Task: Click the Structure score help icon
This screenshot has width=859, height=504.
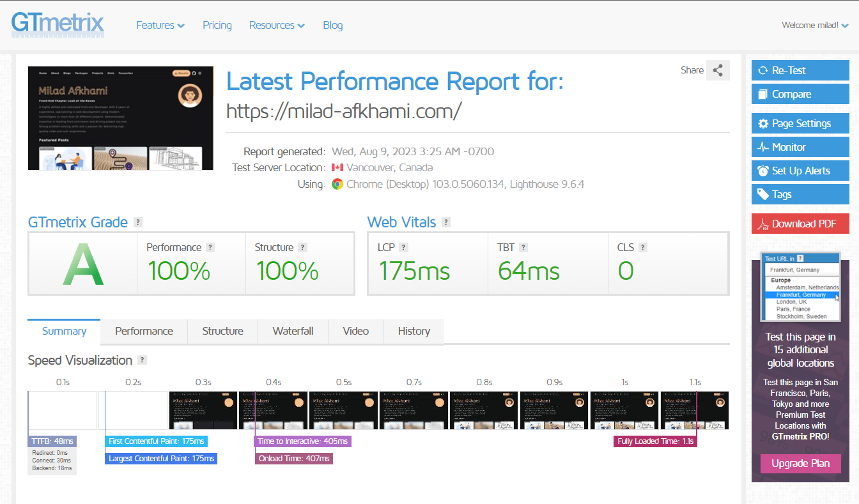Action: 303,247
